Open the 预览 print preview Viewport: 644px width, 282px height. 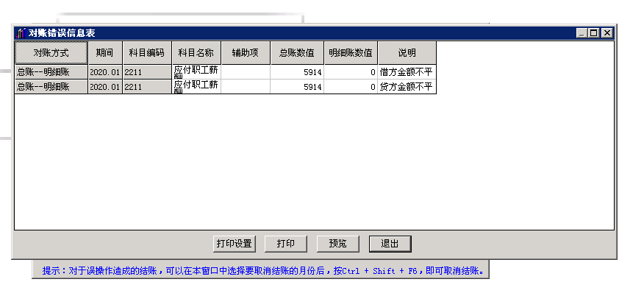[x=337, y=244]
